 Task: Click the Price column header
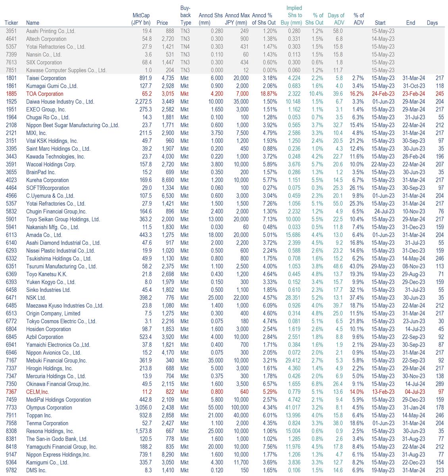point(162,23)
